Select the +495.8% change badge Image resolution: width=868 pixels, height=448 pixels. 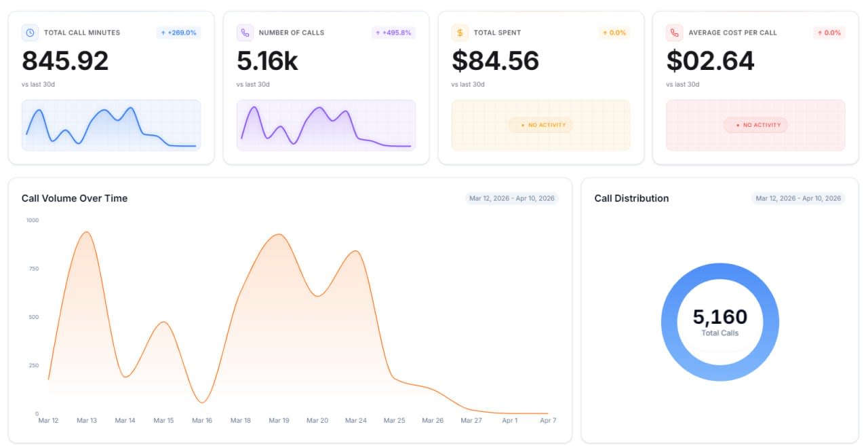point(393,33)
